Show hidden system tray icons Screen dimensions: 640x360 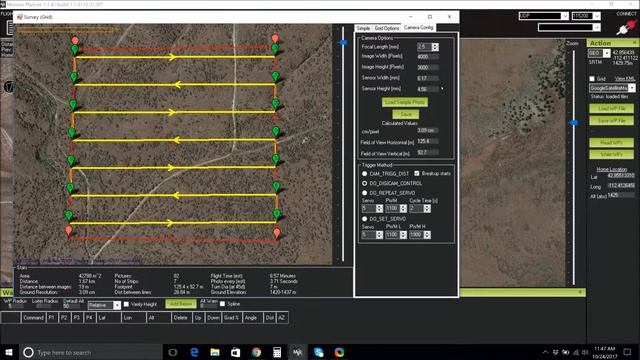[x=545, y=352]
